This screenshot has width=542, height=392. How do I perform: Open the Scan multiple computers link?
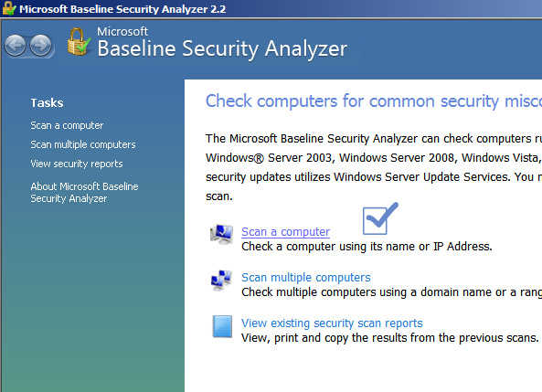(306, 277)
